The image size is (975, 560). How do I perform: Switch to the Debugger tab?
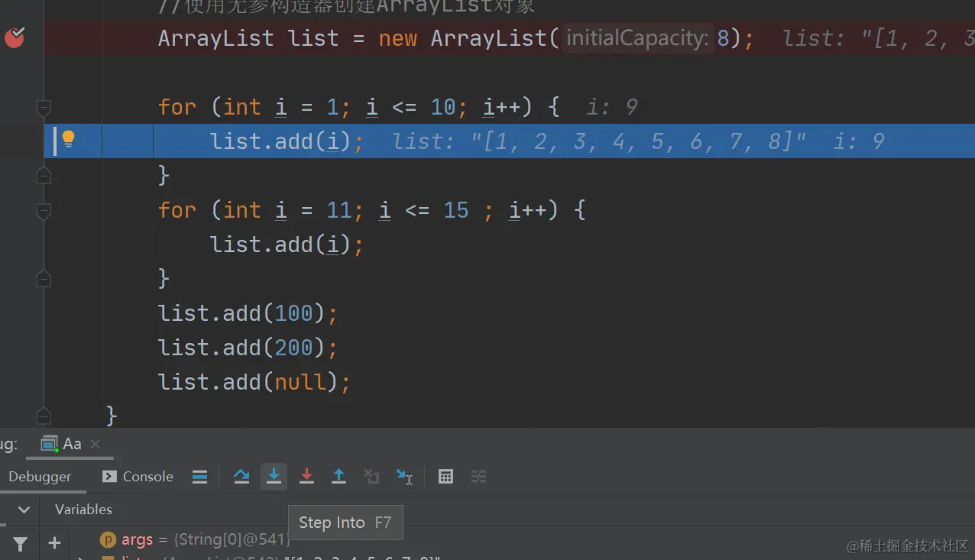(x=40, y=477)
